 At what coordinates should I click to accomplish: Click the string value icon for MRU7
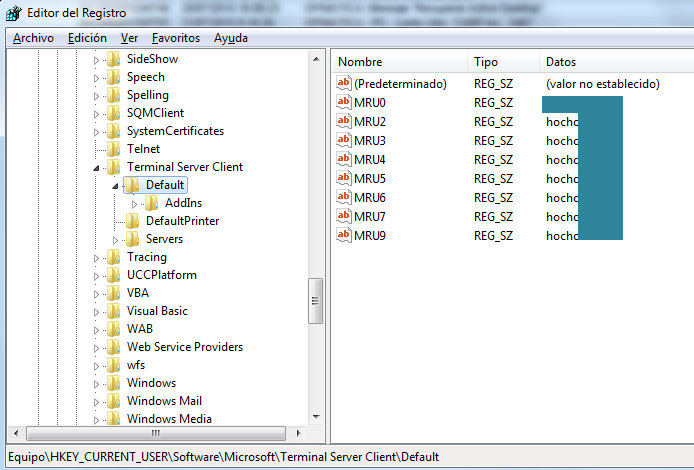coord(344,216)
